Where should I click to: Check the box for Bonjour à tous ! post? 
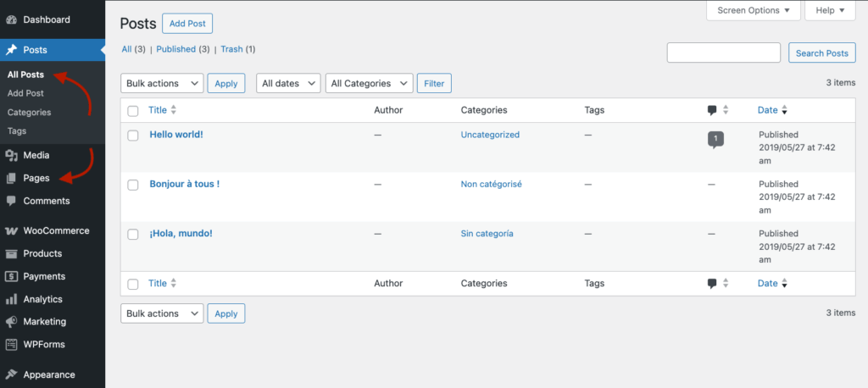coord(133,186)
